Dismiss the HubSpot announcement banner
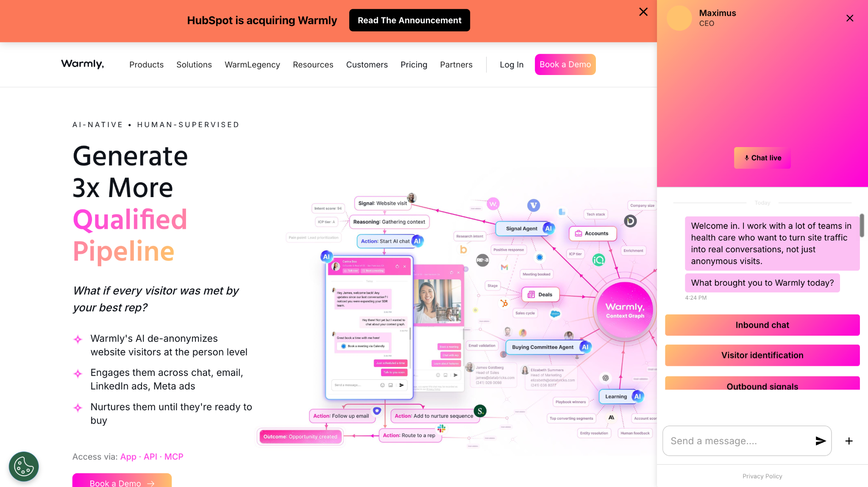The image size is (868, 487). (x=643, y=12)
